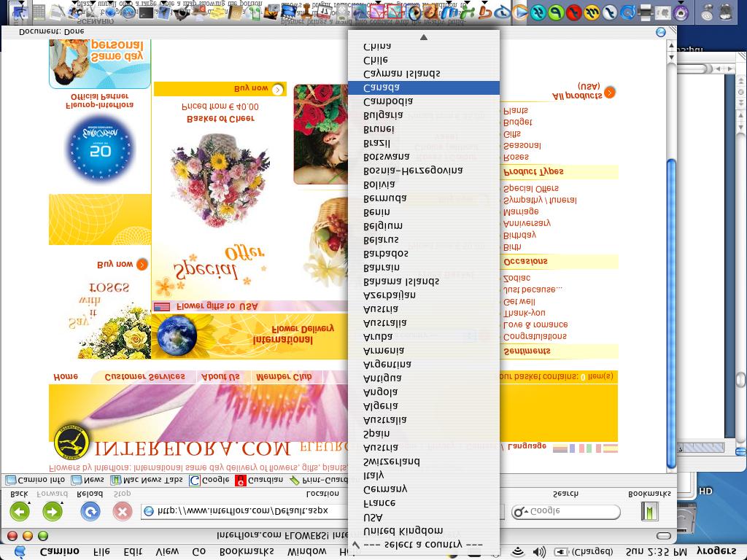
Task: Open the Congratulations link
Action: pyautogui.click(x=535, y=337)
